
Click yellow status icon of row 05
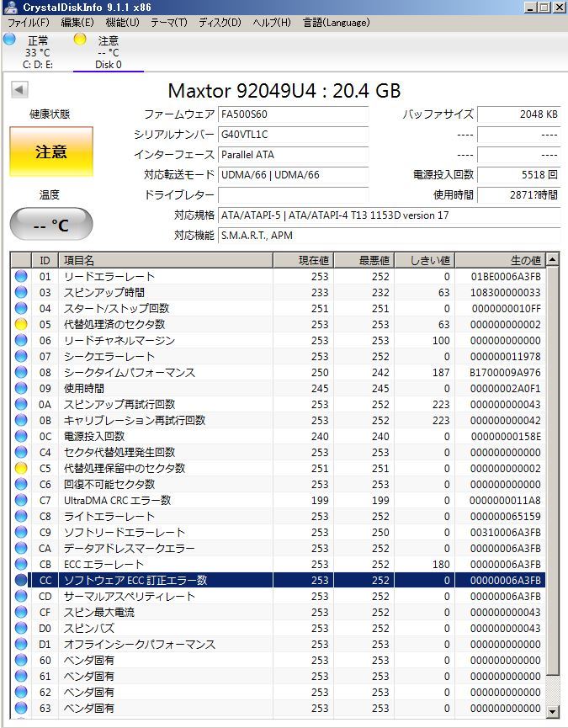(21, 324)
